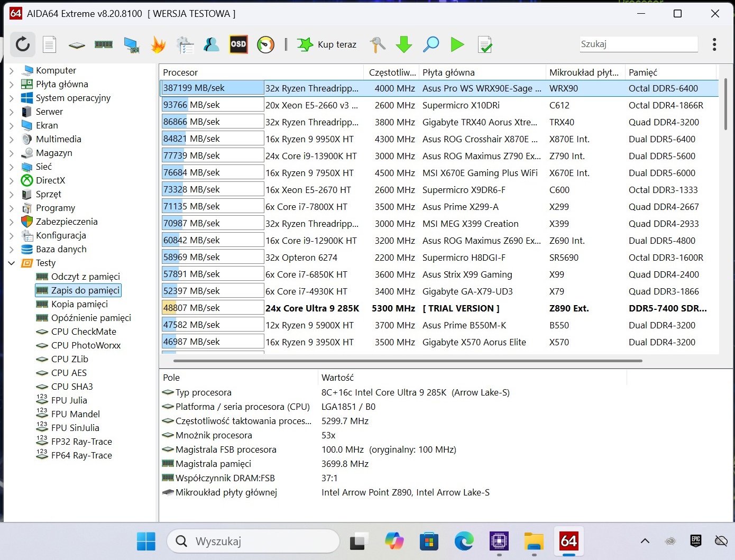Click the memory module toolbar icon
Screen dimensions: 735x560
[104, 45]
